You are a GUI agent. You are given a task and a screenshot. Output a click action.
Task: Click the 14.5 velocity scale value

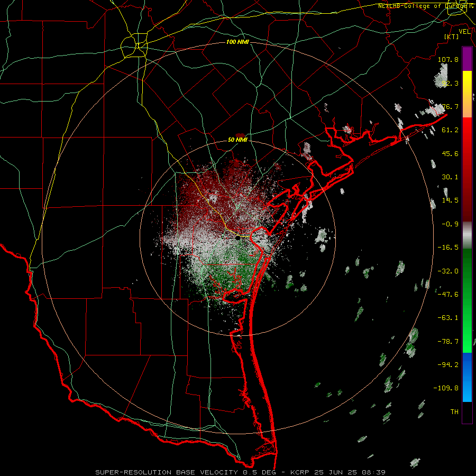[x=450, y=200]
